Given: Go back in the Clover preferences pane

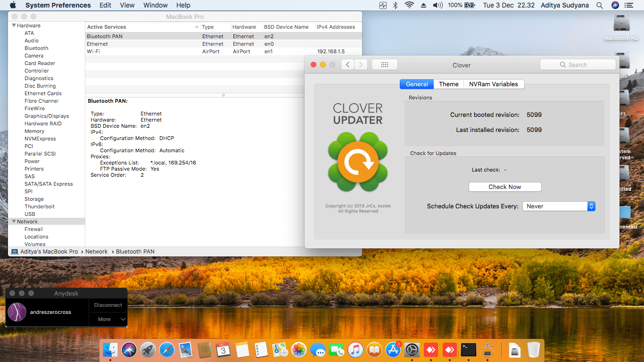Looking at the screenshot, I should coord(347,65).
